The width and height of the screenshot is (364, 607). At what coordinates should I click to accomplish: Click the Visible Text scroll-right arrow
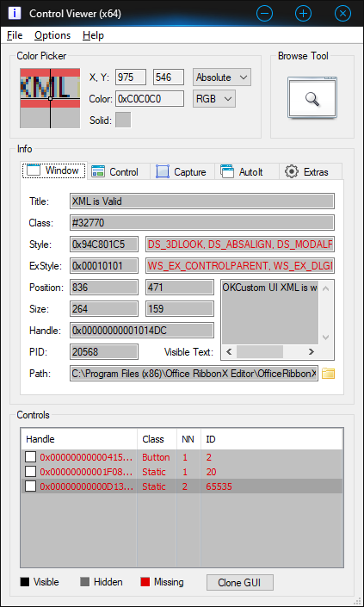(311, 352)
